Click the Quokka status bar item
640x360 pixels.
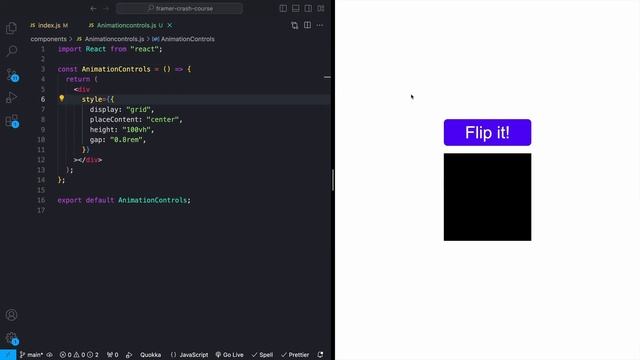click(151, 355)
